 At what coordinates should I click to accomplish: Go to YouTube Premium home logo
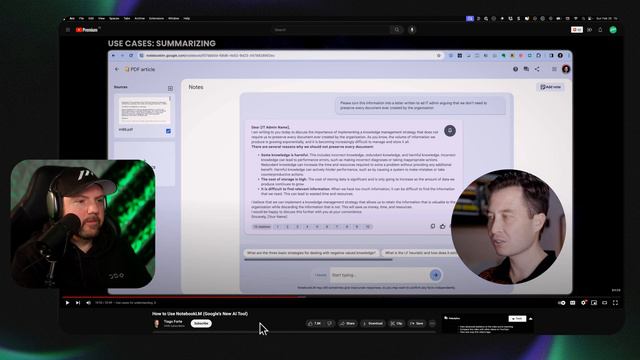pos(87,30)
